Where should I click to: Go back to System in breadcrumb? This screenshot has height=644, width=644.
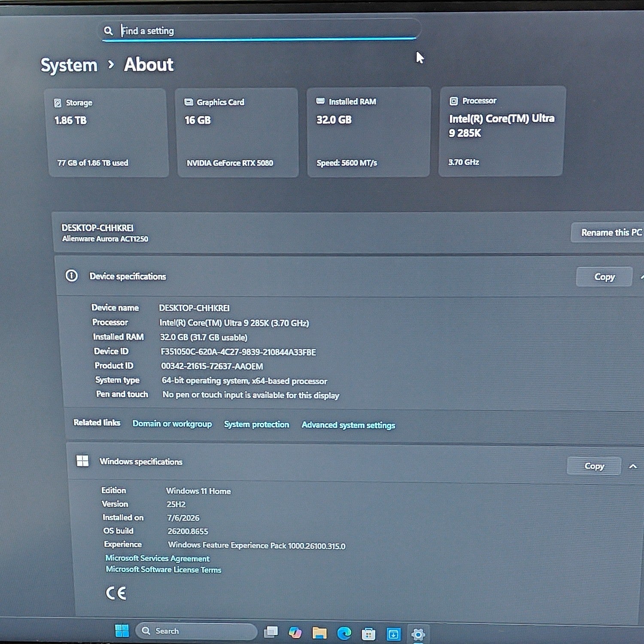69,65
